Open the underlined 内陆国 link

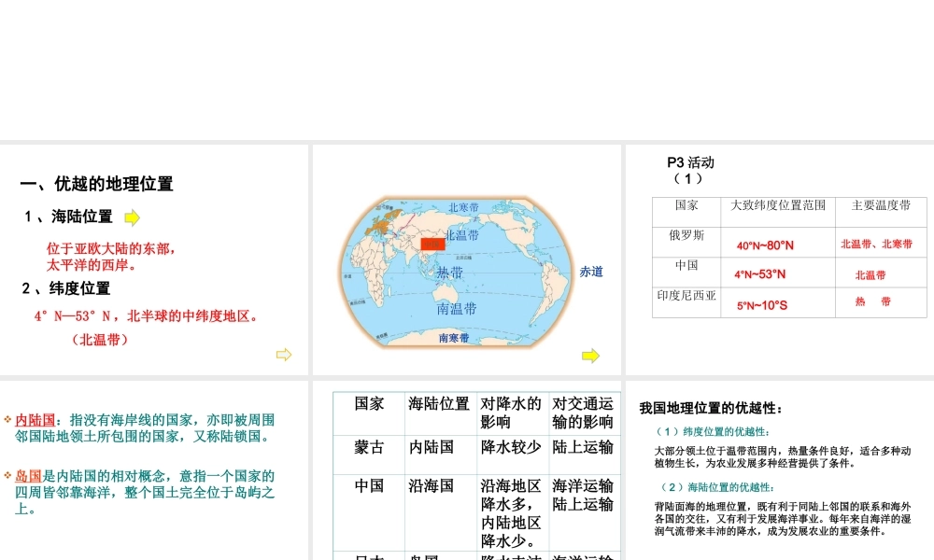pos(35,420)
